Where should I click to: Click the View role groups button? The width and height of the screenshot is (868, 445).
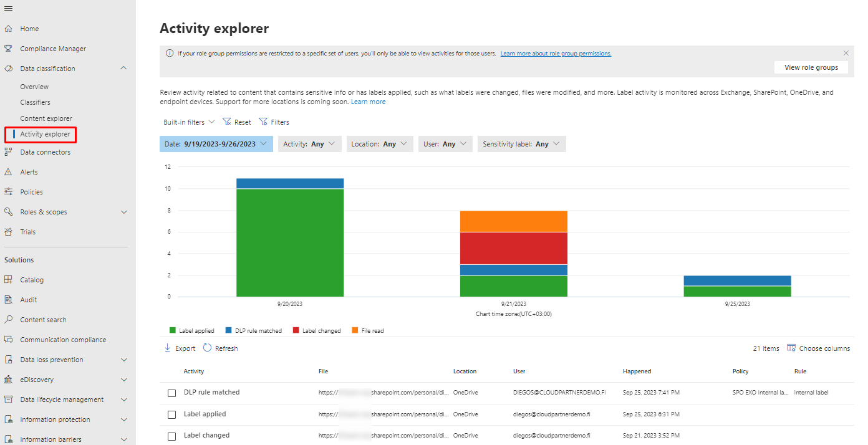811,67
